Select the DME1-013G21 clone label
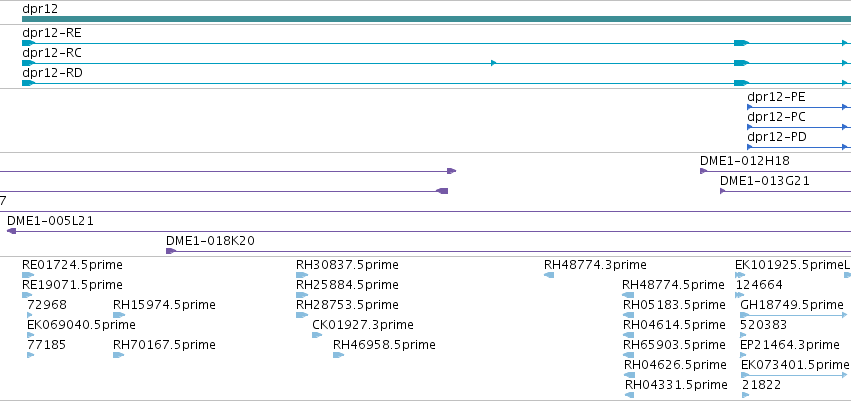The height and width of the screenshot is (401, 851). tap(765, 181)
